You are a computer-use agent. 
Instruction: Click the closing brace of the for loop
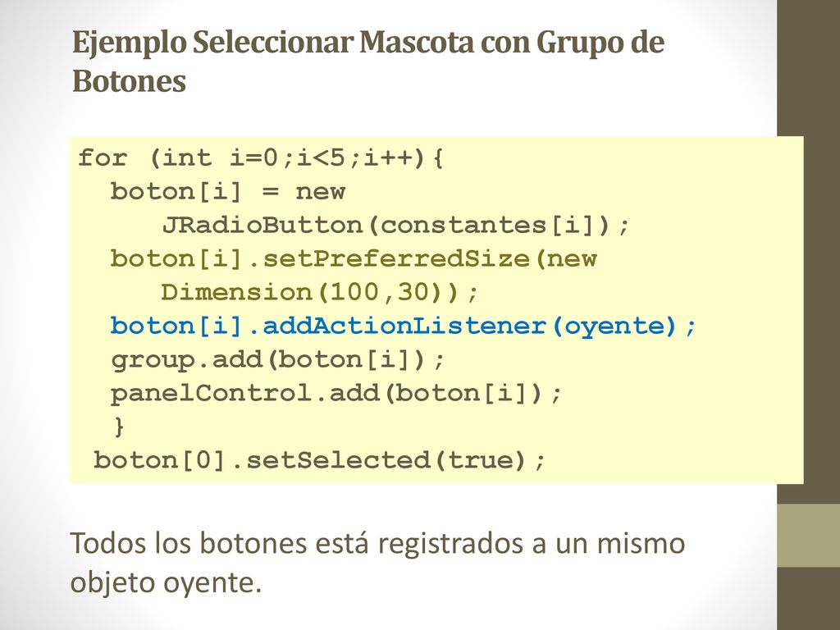(119, 427)
